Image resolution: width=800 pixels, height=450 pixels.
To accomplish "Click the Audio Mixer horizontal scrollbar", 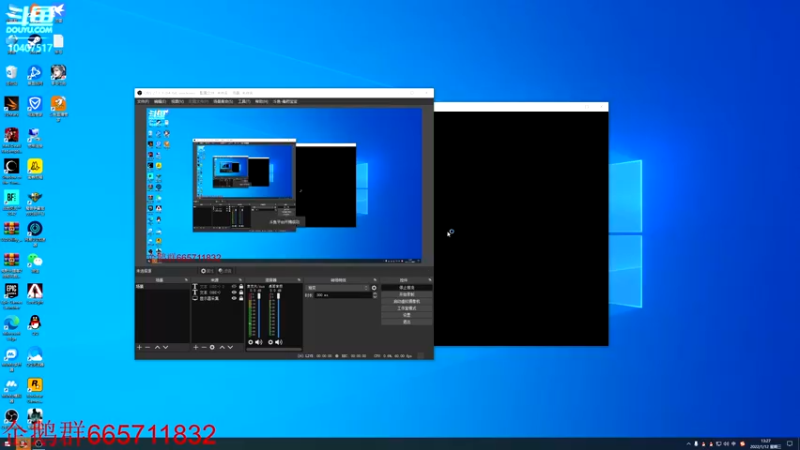I will coord(274,349).
